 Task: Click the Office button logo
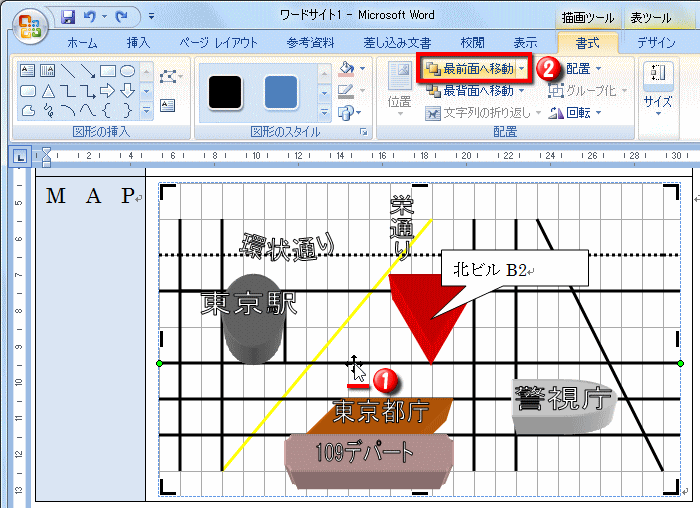coord(29,26)
